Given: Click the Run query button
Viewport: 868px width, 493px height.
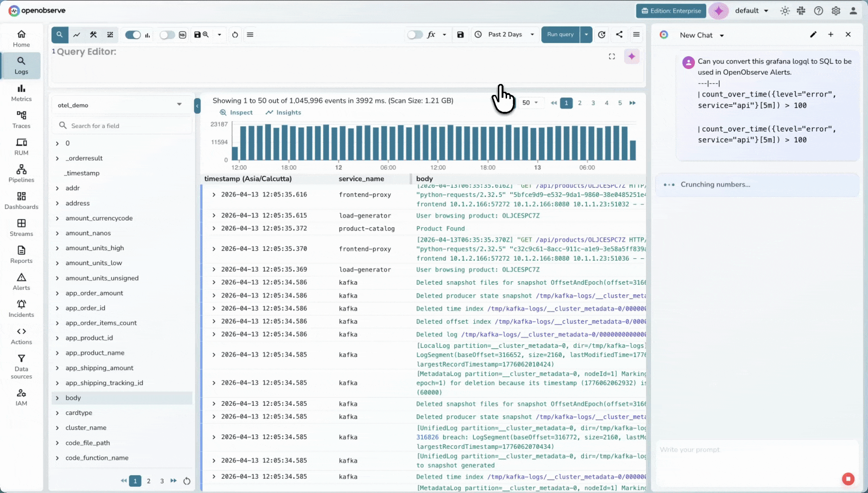Looking at the screenshot, I should [560, 34].
